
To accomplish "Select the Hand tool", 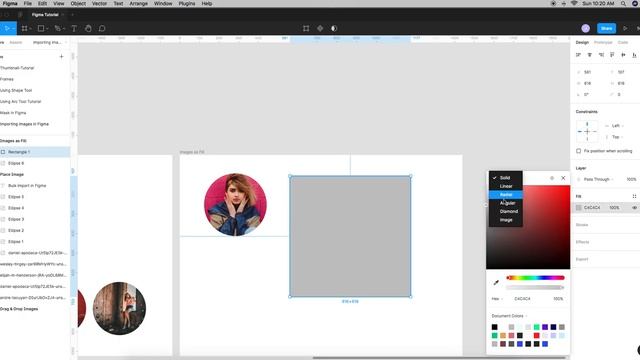I will click(x=88, y=28).
